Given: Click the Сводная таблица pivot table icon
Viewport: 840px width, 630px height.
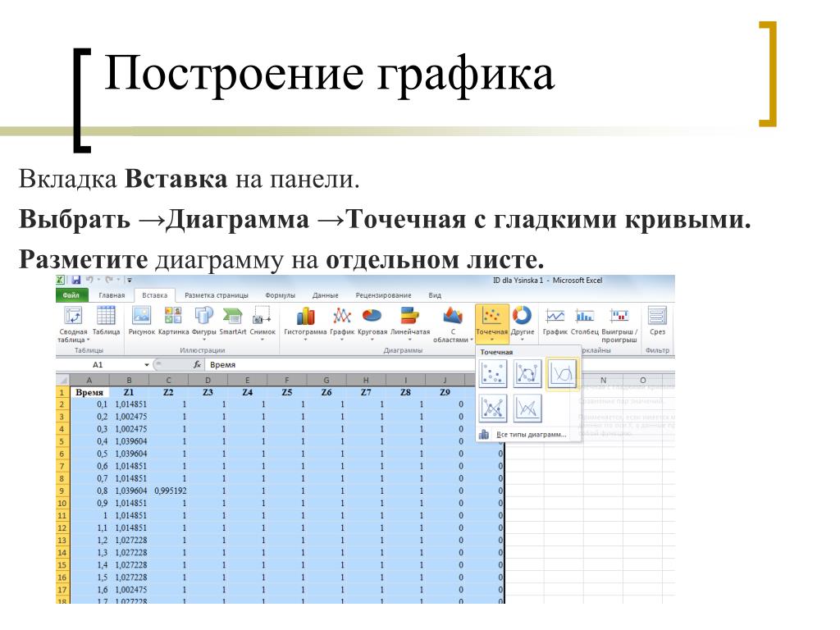Looking at the screenshot, I should (73, 315).
